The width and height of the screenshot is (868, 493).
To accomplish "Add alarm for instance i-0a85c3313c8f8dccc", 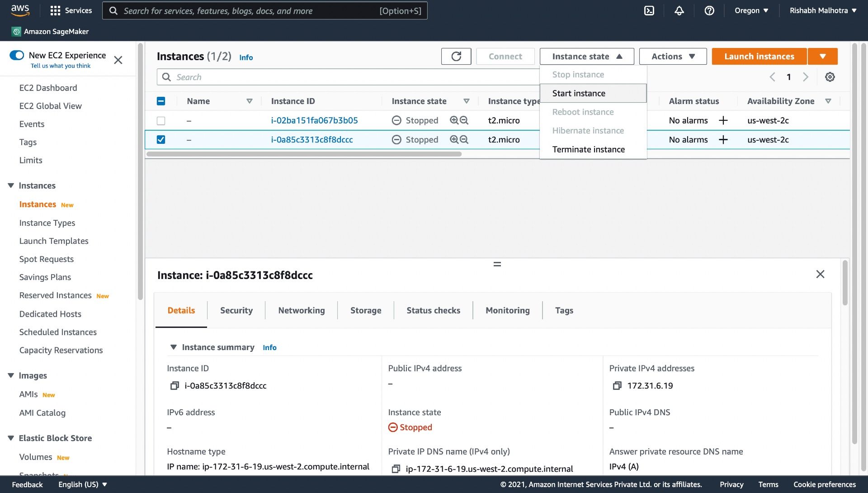I will coord(723,139).
